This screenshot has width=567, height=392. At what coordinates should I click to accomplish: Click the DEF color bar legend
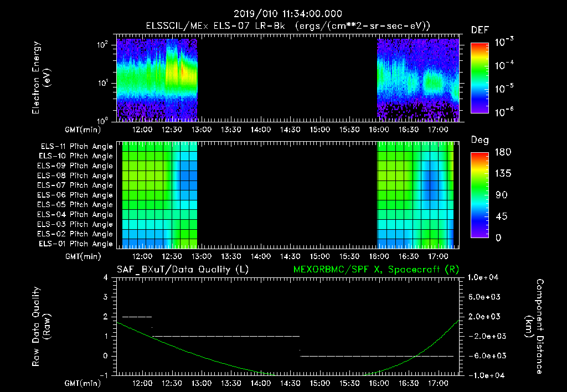[x=480, y=78]
